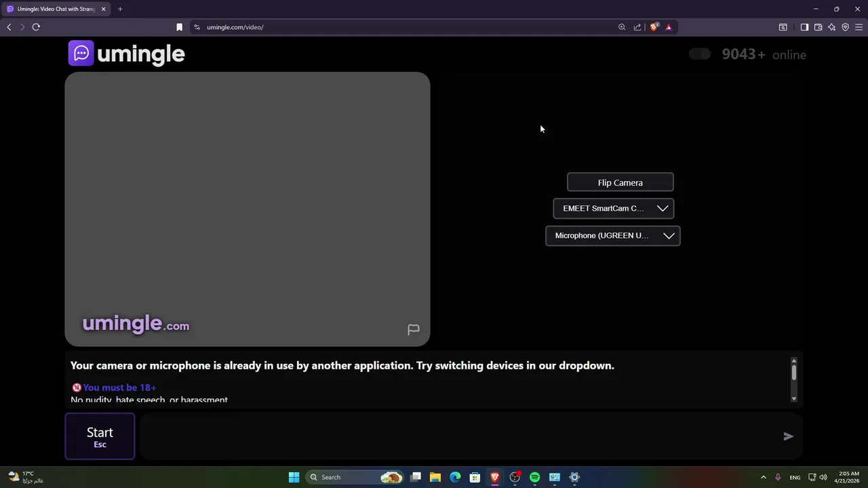The image size is (868, 488).
Task: Click the taskbar Search box
Action: [355, 477]
